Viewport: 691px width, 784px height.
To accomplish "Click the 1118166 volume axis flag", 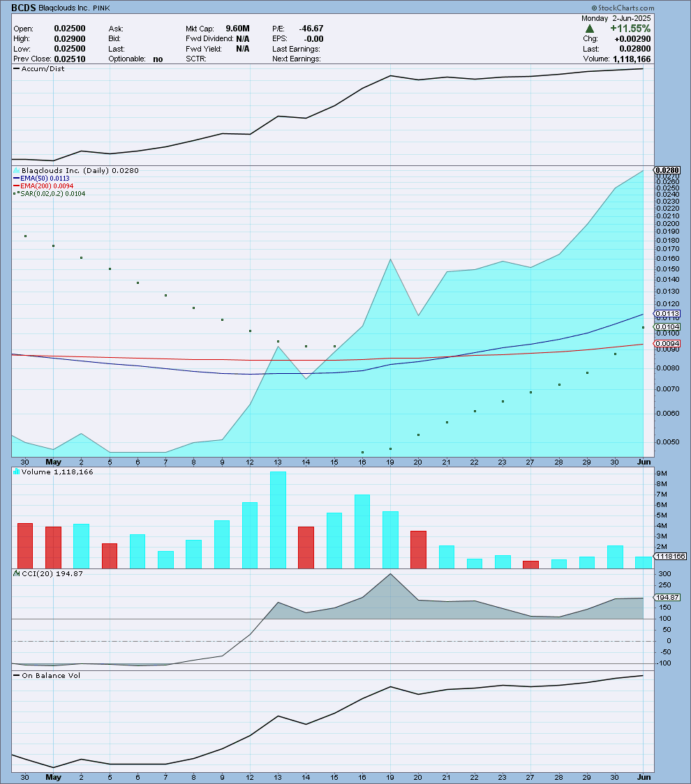I will 670,557.
